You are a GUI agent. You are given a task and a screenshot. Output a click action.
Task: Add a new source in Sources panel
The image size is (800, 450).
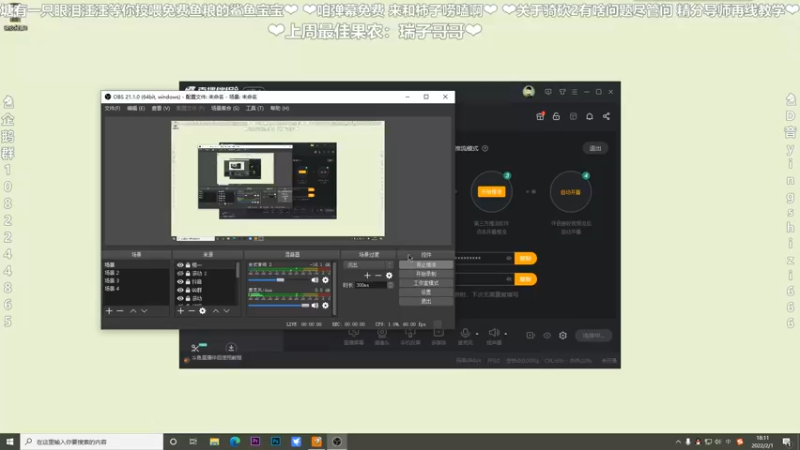pos(180,311)
